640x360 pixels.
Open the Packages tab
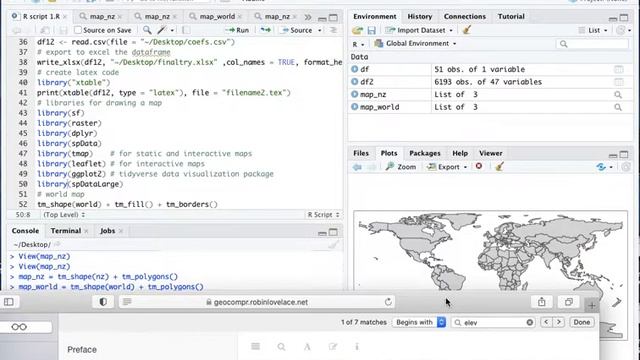coord(424,153)
